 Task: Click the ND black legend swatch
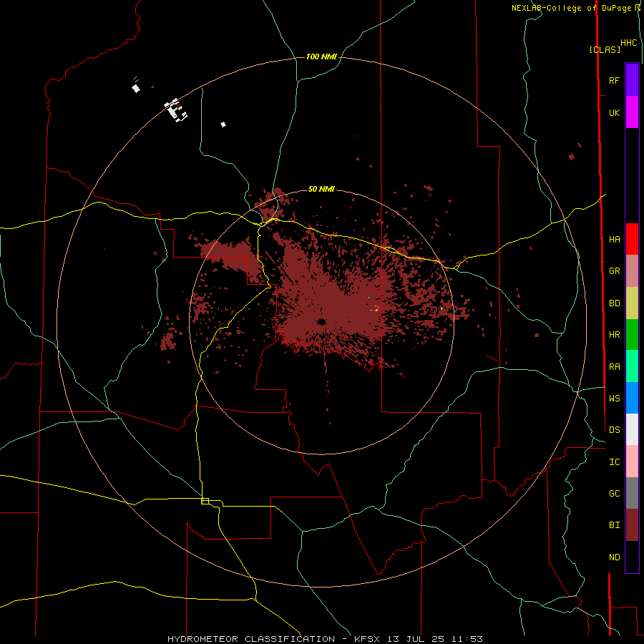click(x=632, y=557)
